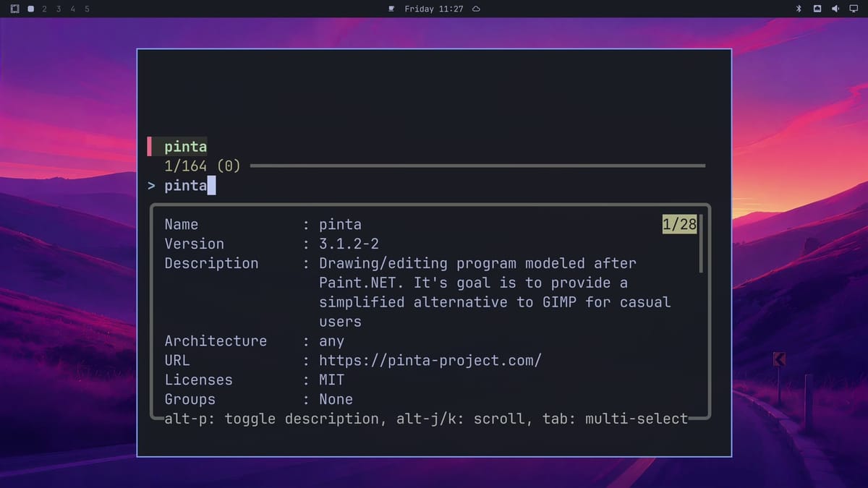Click the 1/164 (0) match counter

point(203,166)
